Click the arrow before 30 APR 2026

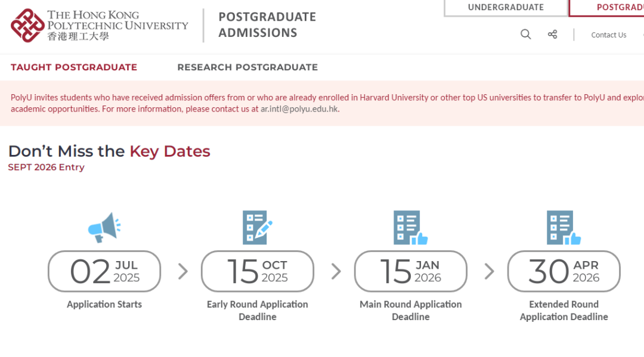coord(489,271)
